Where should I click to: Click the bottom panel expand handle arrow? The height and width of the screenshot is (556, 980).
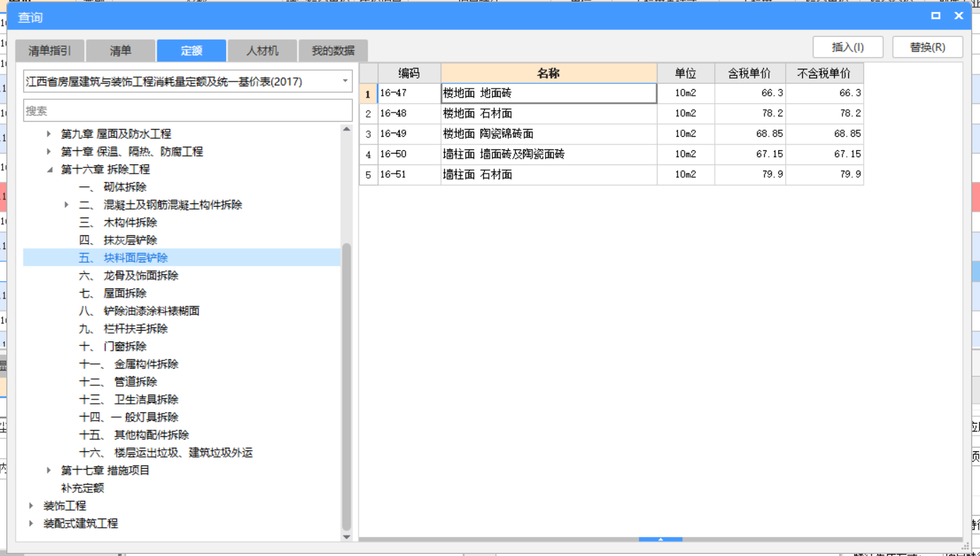coord(660,540)
